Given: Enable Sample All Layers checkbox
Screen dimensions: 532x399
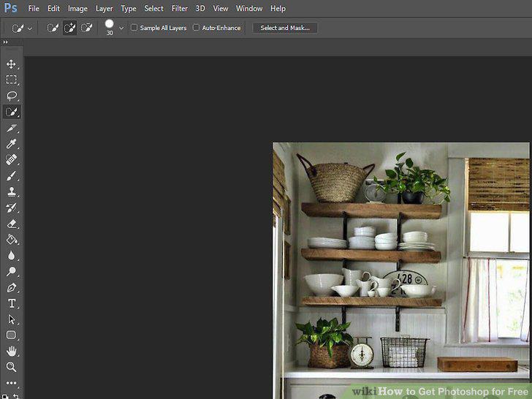Looking at the screenshot, I should click(x=134, y=28).
